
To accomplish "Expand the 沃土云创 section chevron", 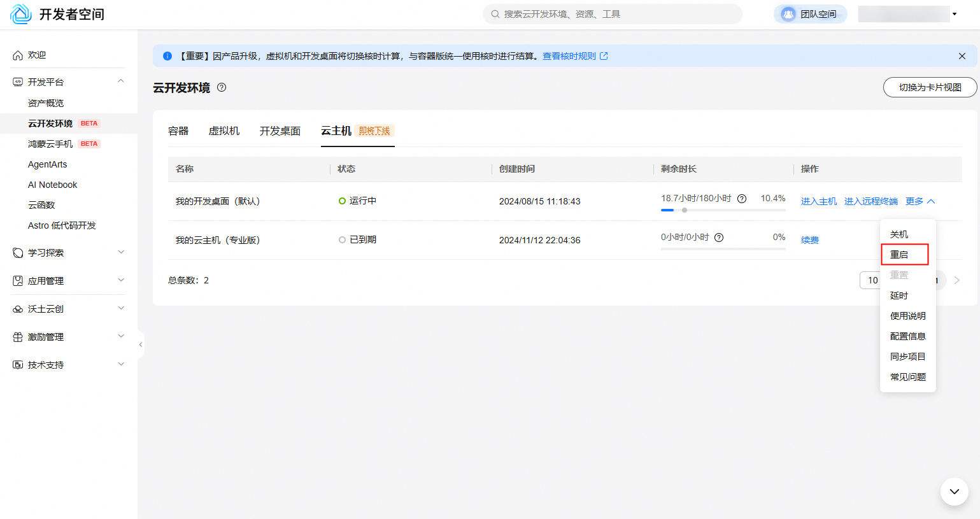I will 121,308.
